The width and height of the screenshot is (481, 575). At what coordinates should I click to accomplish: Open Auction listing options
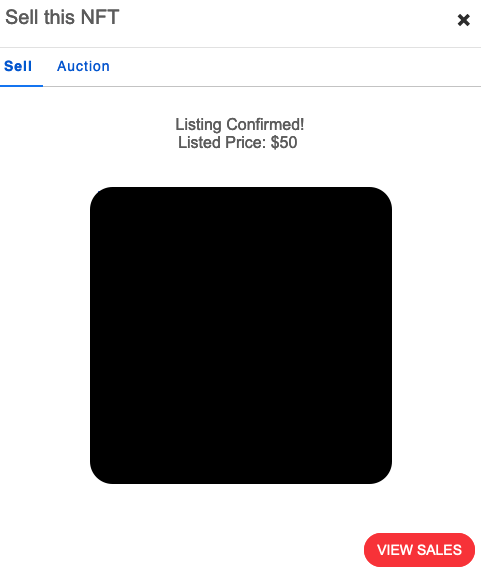[83, 66]
